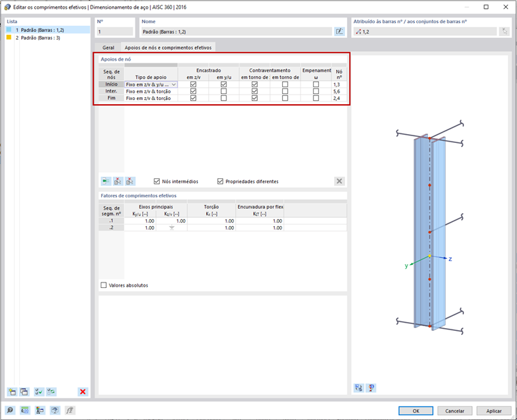Click the edit name icon beside Nome
The height and width of the screenshot is (420, 517).
[339, 32]
